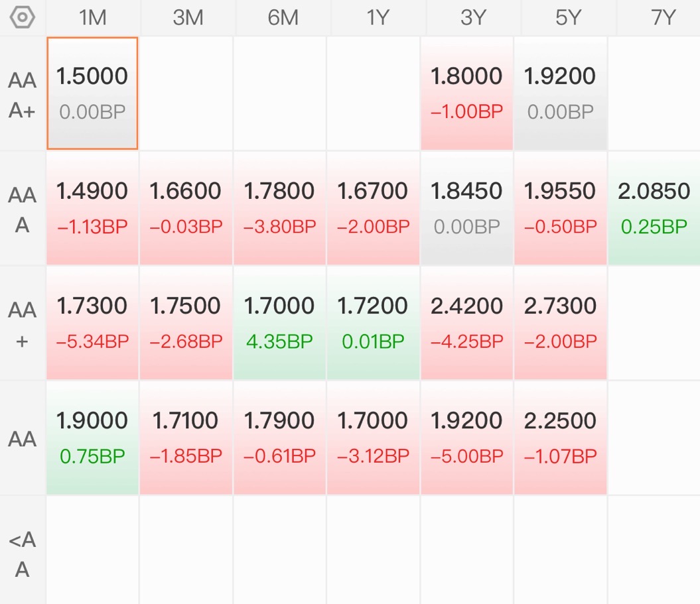Click AAA 1Y cell showing 1.6700
This screenshot has height=604, width=700.
click(x=373, y=208)
